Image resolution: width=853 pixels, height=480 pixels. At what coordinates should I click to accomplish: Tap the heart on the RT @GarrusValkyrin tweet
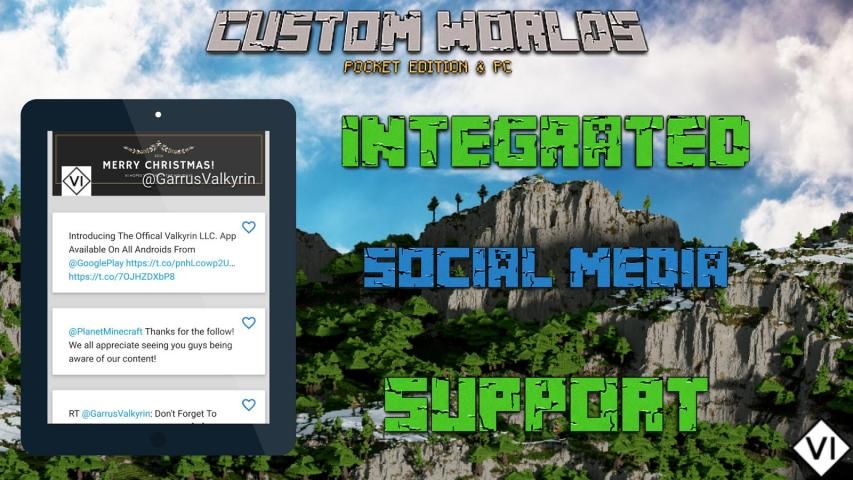(x=249, y=405)
